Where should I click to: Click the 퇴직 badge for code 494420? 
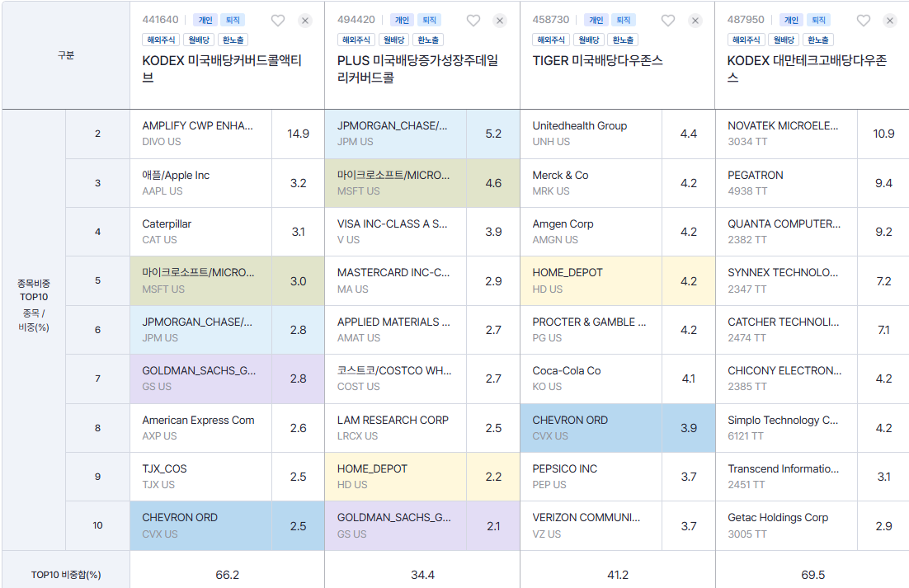(x=429, y=20)
